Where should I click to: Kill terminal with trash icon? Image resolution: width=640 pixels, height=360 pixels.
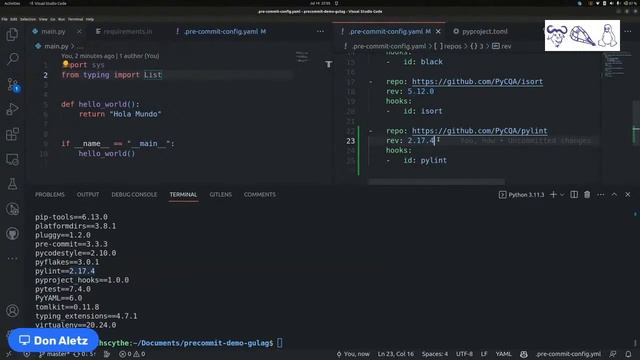pos(587,195)
